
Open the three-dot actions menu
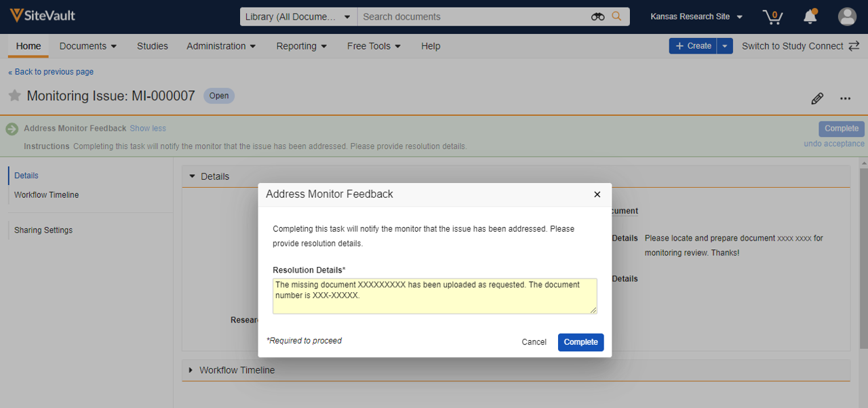(x=845, y=99)
